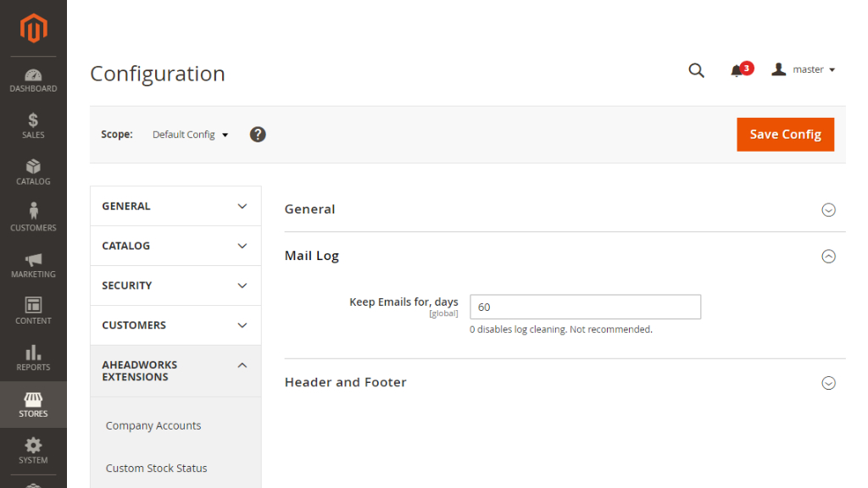This screenshot has height=488, width=868.
Task: Open notifications bell with 3 badge
Action: click(x=741, y=69)
